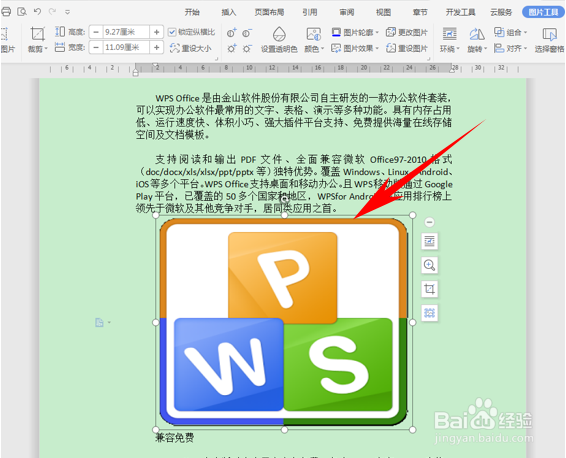
Task: Increase picture height with plus button
Action: (157, 32)
